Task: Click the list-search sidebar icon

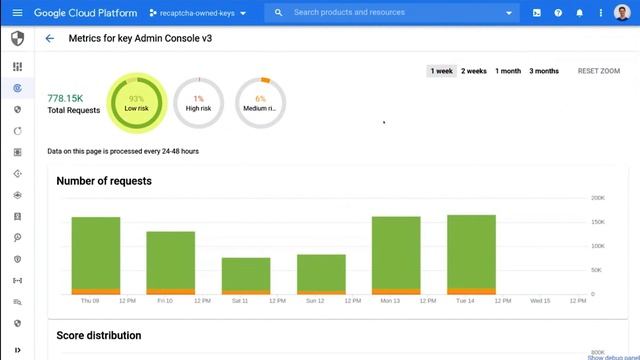Action: pyautogui.click(x=17, y=302)
